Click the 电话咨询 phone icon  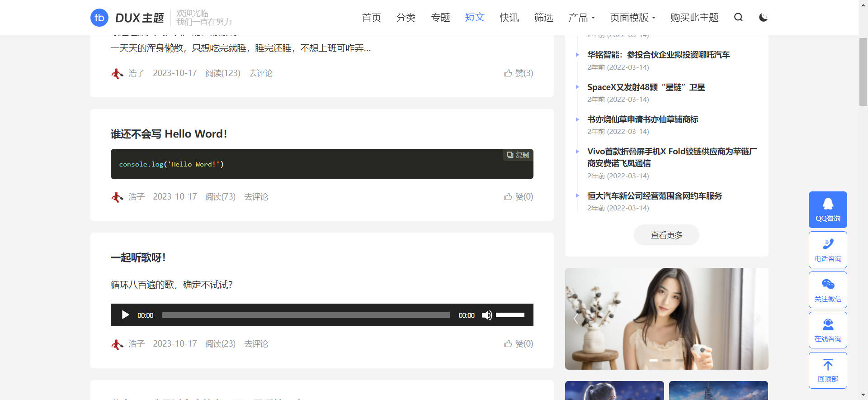pyautogui.click(x=827, y=245)
